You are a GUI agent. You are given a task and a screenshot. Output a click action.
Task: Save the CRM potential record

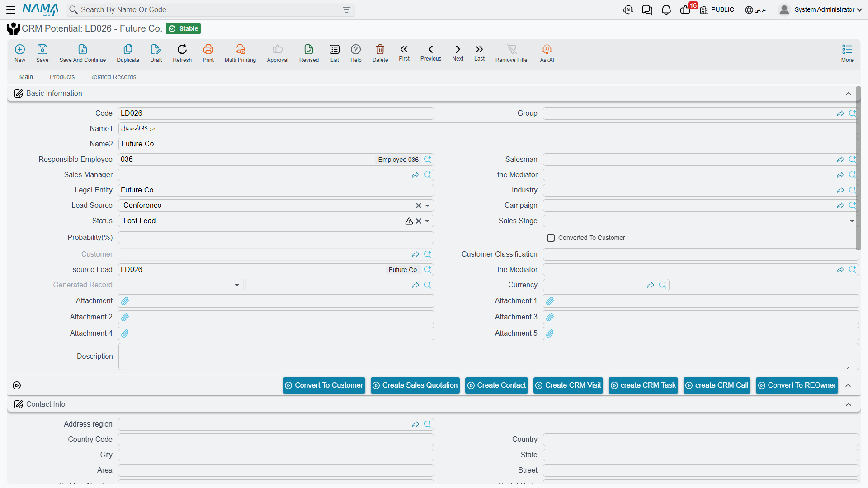coord(42,53)
